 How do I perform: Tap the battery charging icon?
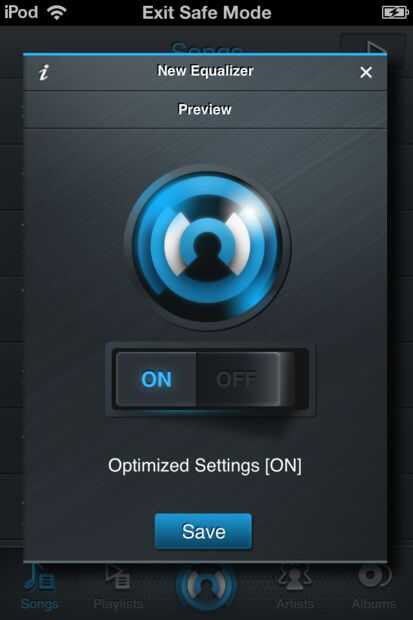click(x=395, y=13)
